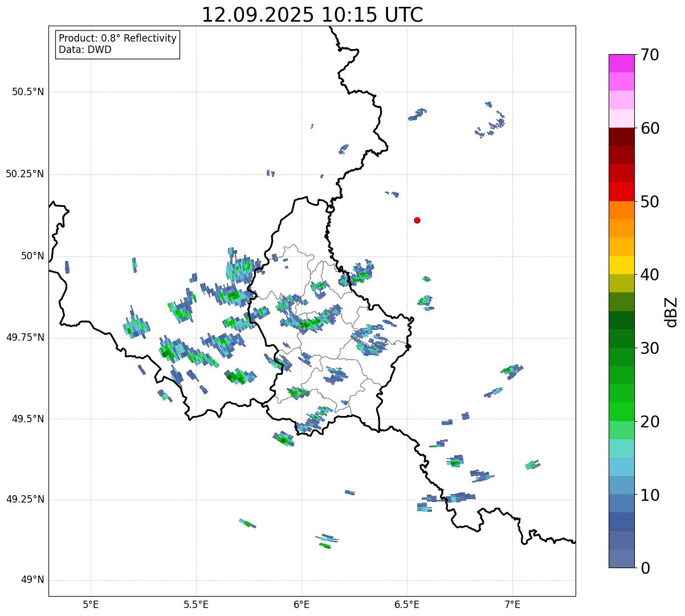Click the plot title 12.09.2025 10:15 UTC
Image resolution: width=685 pixels, height=616 pixels.
[x=312, y=15]
